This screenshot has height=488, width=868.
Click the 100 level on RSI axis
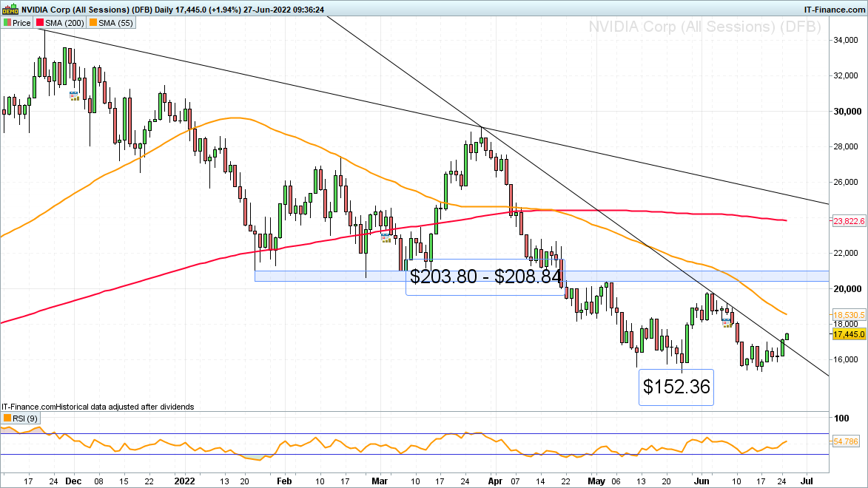(841, 418)
